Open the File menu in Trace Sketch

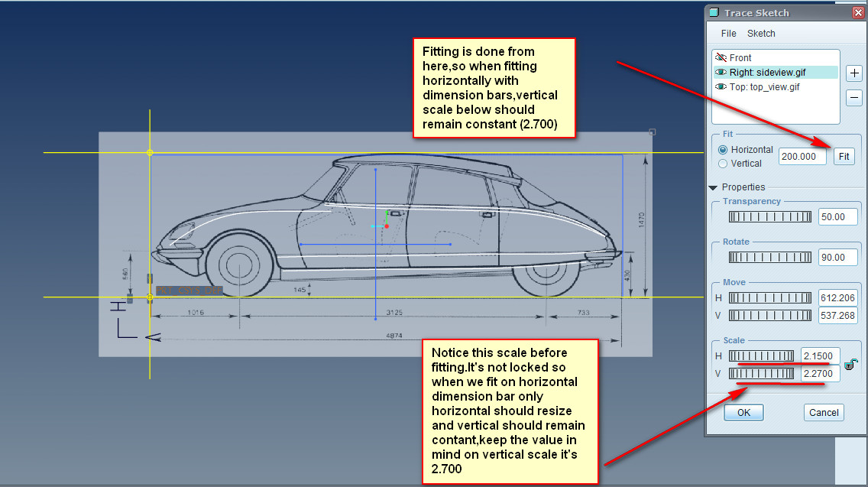pos(728,33)
